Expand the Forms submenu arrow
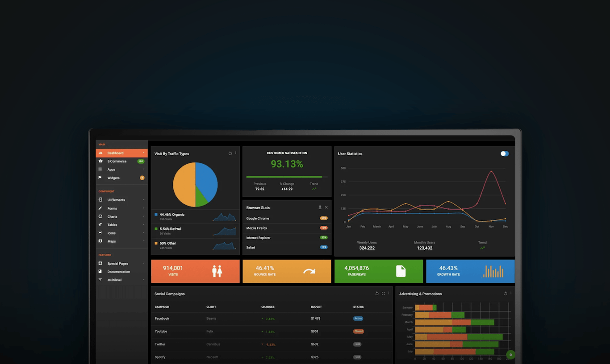This screenshot has width=610, height=364. (x=144, y=208)
